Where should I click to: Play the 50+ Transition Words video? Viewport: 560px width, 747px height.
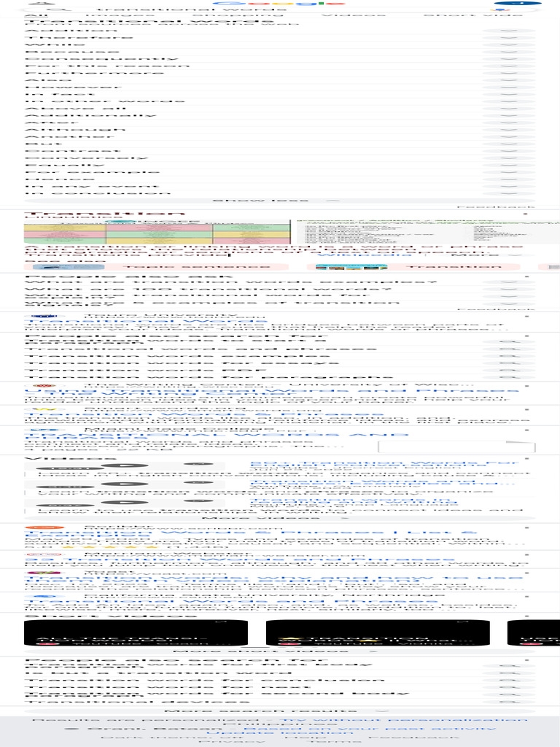click(125, 465)
